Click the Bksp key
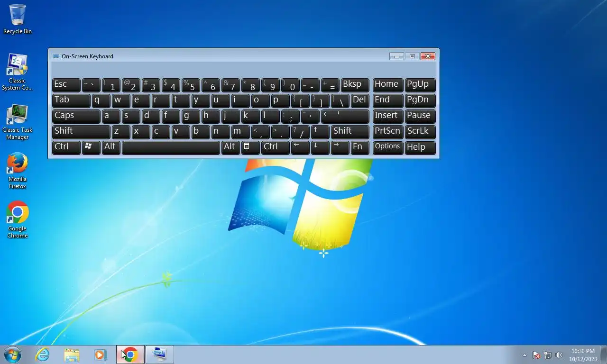Image resolution: width=607 pixels, height=364 pixels. (x=355, y=85)
